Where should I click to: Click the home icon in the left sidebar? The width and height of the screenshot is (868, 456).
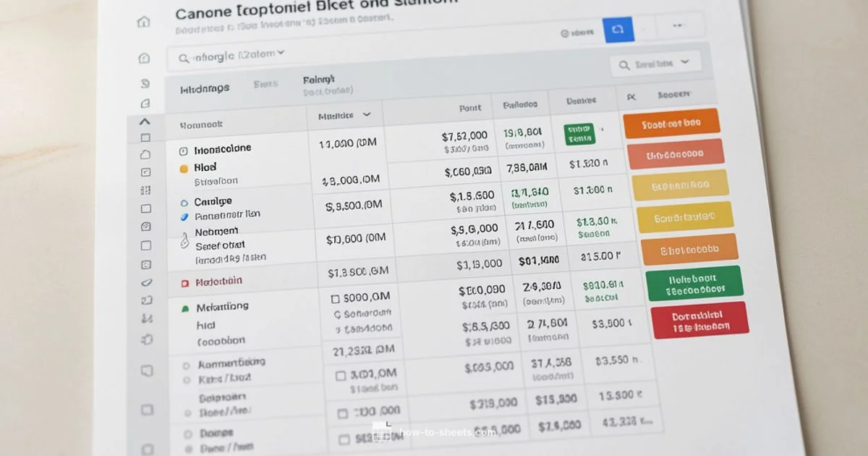coord(143,22)
